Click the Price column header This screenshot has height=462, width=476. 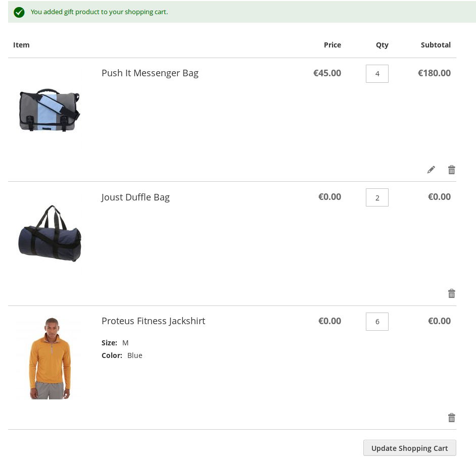(332, 45)
